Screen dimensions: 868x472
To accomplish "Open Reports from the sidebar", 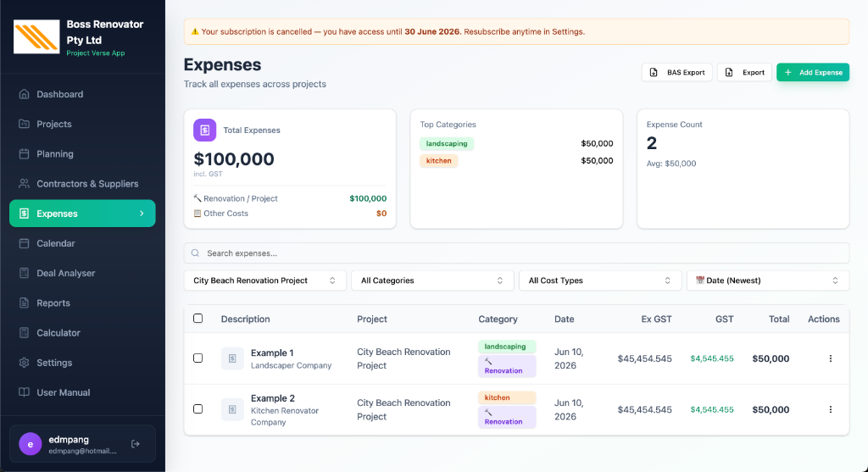I will (82, 303).
